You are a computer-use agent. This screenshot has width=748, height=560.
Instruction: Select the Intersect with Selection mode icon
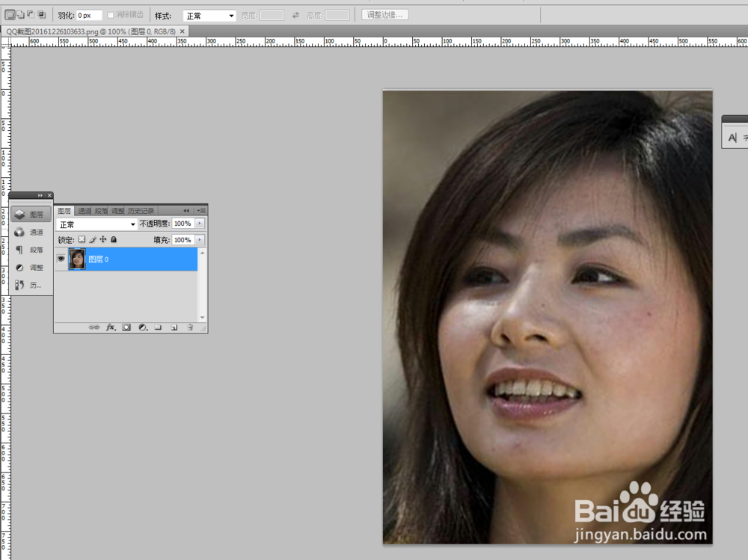[x=42, y=15]
